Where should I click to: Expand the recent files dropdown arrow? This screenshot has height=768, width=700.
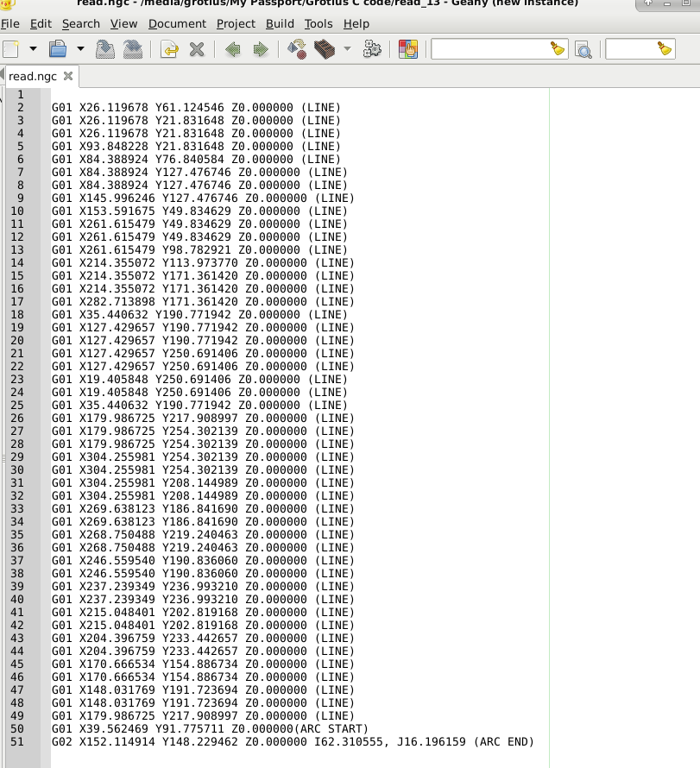pos(80,49)
